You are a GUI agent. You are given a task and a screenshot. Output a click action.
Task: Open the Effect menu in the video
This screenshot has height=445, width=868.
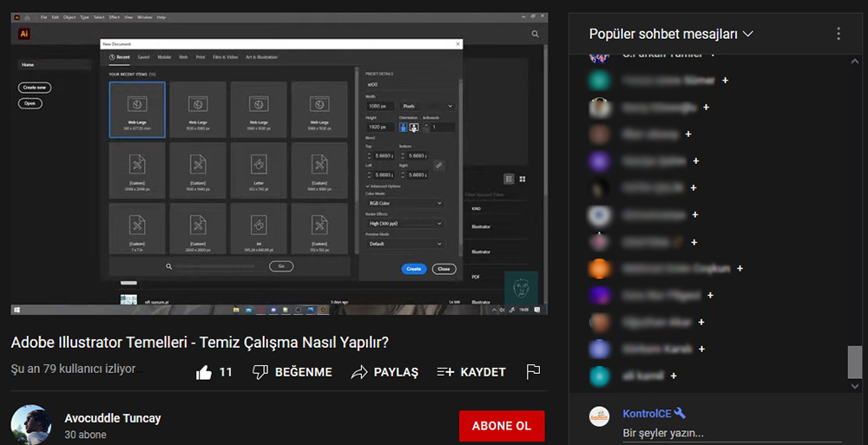(114, 17)
